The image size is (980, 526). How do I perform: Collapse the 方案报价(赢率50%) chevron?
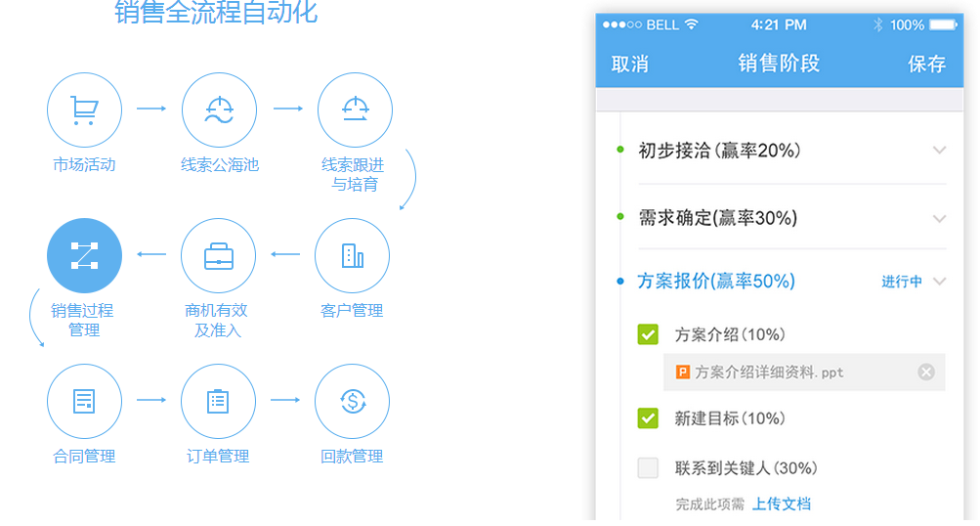939,282
